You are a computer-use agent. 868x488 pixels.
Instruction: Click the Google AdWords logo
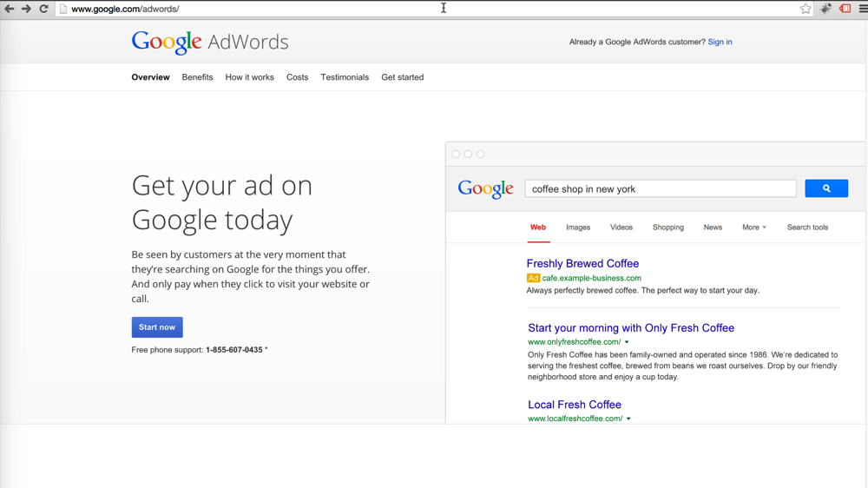[210, 42]
